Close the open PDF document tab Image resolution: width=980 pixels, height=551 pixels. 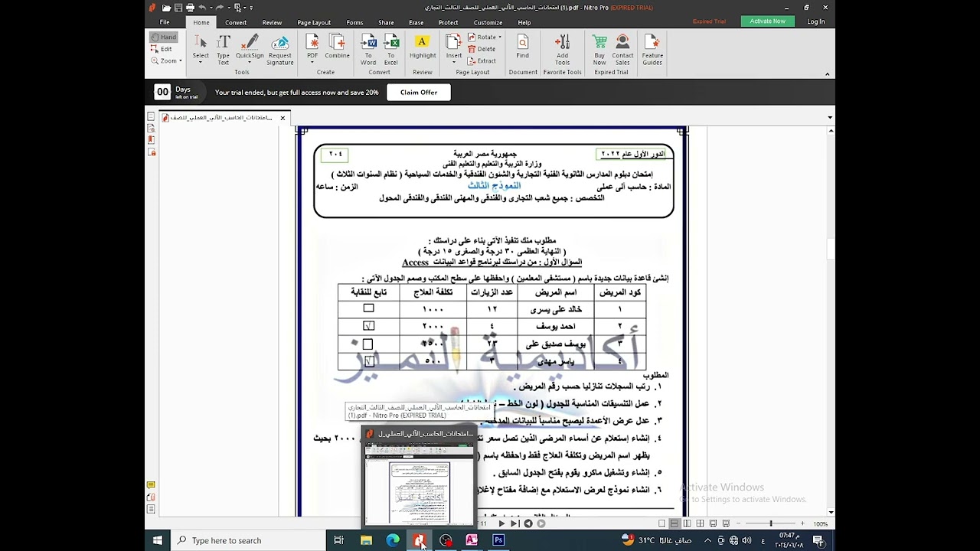click(x=283, y=118)
